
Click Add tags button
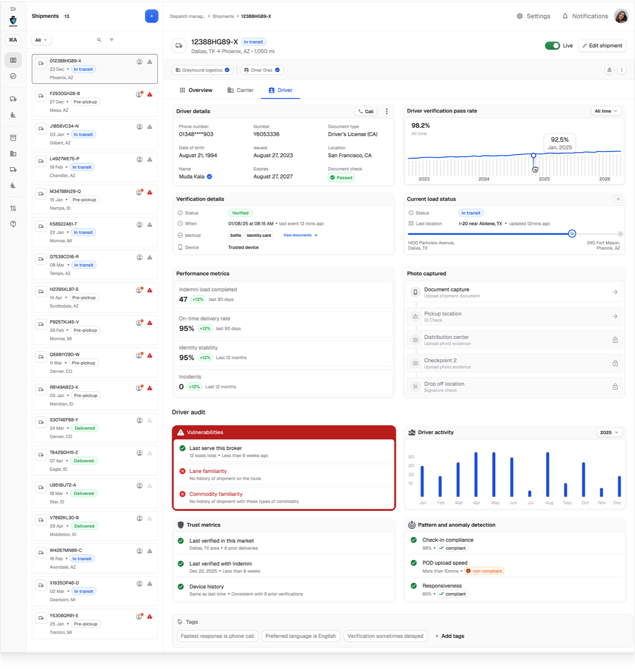[x=449, y=636]
